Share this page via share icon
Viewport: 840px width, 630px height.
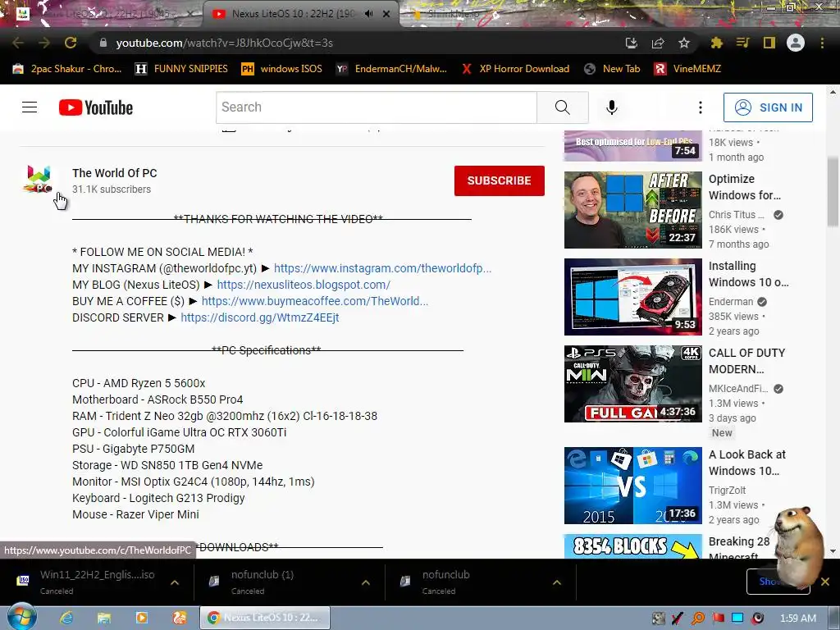pos(658,43)
